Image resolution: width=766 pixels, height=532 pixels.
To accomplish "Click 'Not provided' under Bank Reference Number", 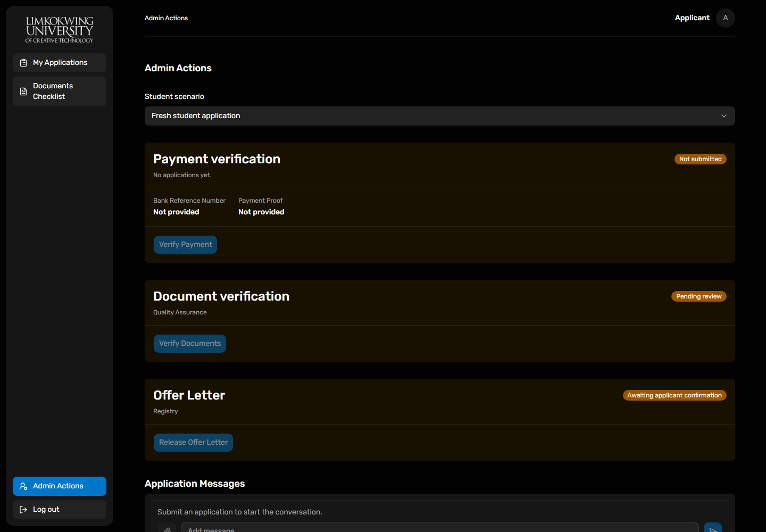I will [176, 212].
